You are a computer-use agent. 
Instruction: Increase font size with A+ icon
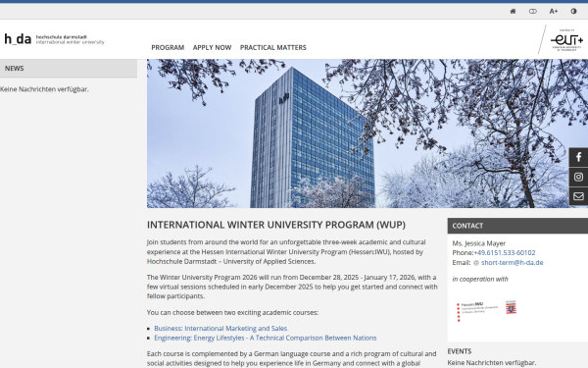click(x=554, y=11)
